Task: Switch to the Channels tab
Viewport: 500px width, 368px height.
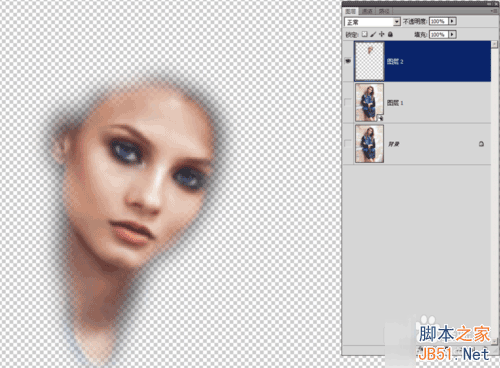Action: pos(367,11)
